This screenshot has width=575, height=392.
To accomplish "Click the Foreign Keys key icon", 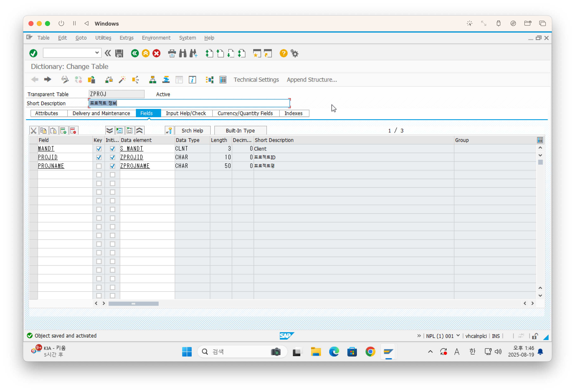I will coord(169,131).
